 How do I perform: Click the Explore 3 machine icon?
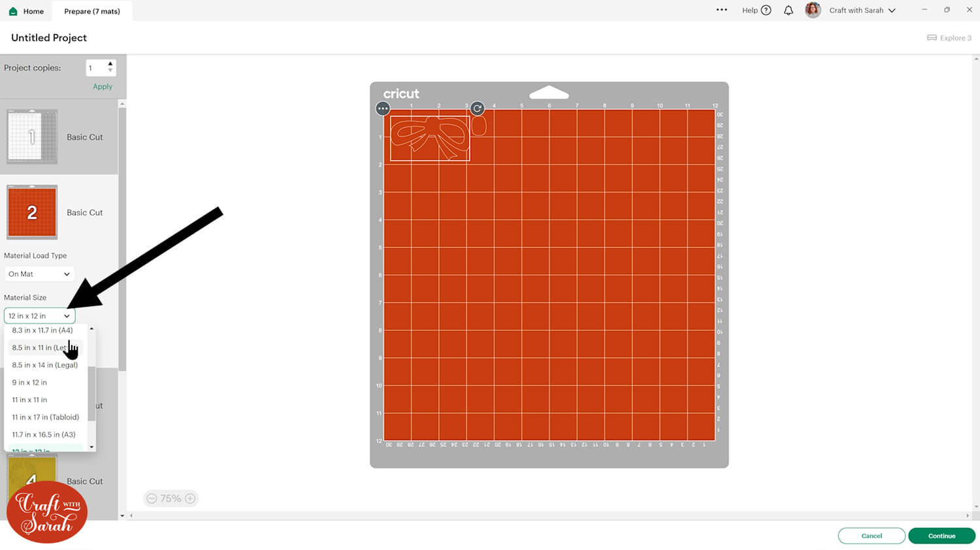point(932,38)
